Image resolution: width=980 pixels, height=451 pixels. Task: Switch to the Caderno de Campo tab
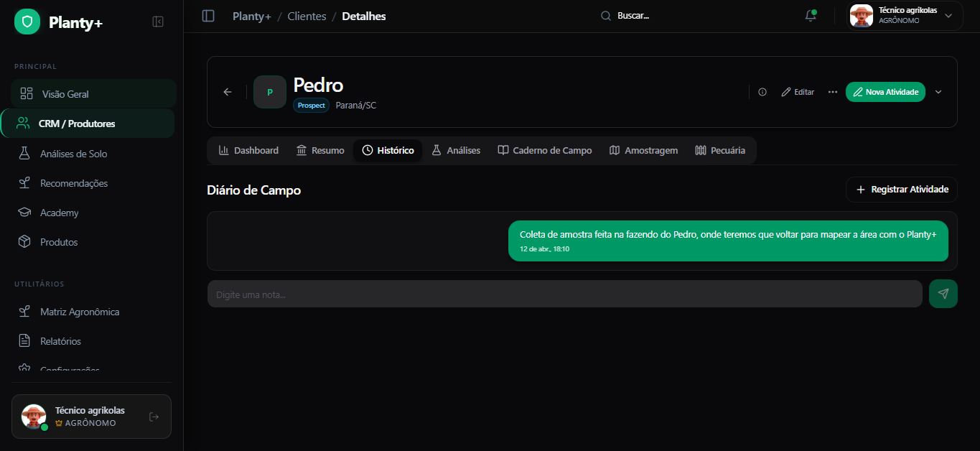[x=545, y=151]
